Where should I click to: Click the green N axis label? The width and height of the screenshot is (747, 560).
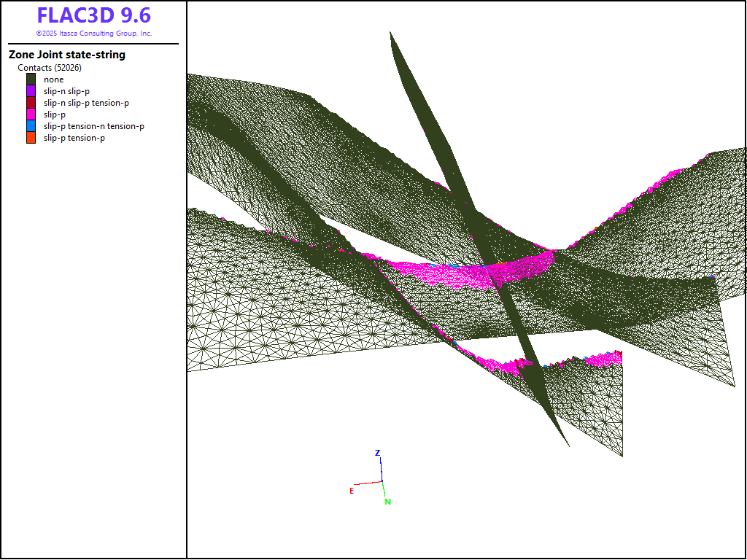[387, 502]
